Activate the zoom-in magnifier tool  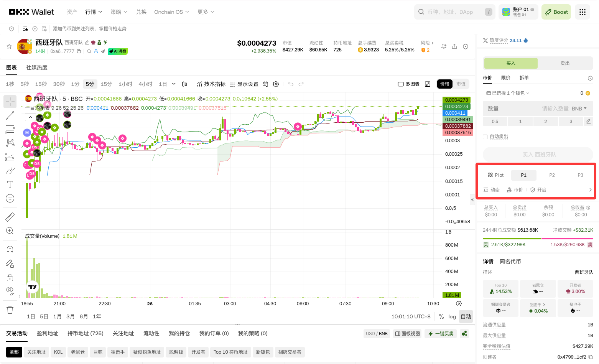coord(10,231)
